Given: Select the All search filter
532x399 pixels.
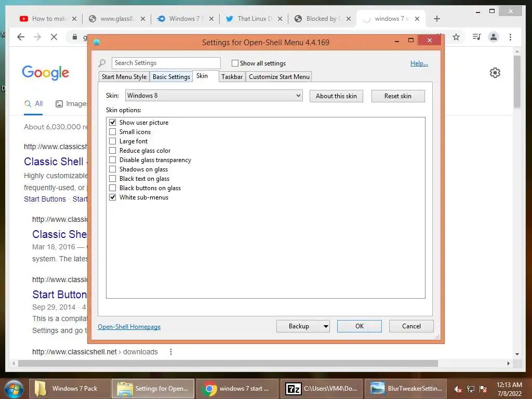Looking at the screenshot, I should tap(33, 104).
